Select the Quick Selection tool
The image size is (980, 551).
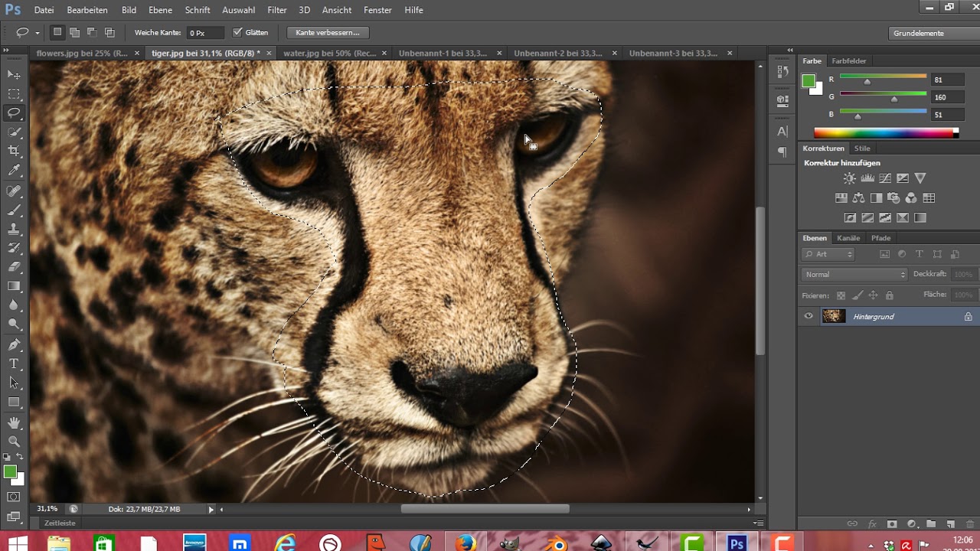coord(14,132)
